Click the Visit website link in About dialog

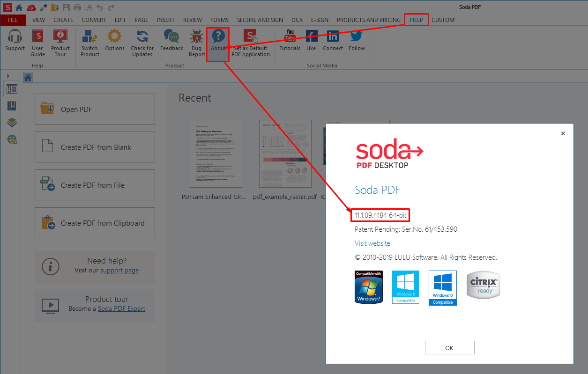tap(372, 243)
